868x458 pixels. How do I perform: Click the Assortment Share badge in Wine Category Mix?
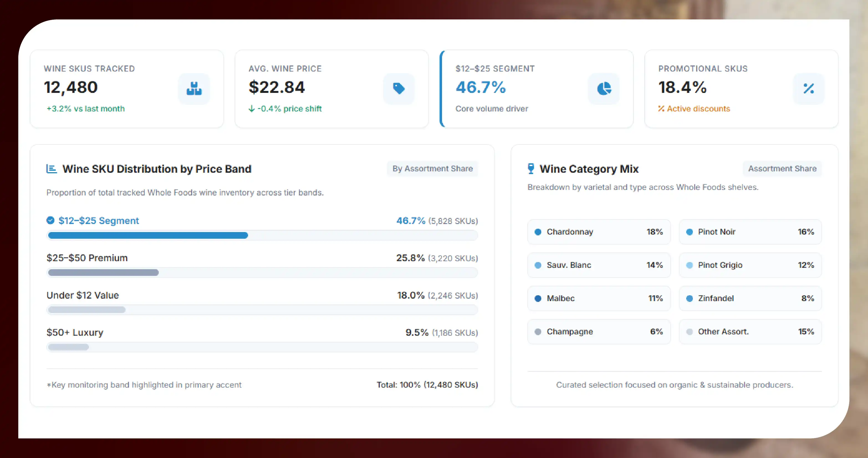[x=782, y=169]
